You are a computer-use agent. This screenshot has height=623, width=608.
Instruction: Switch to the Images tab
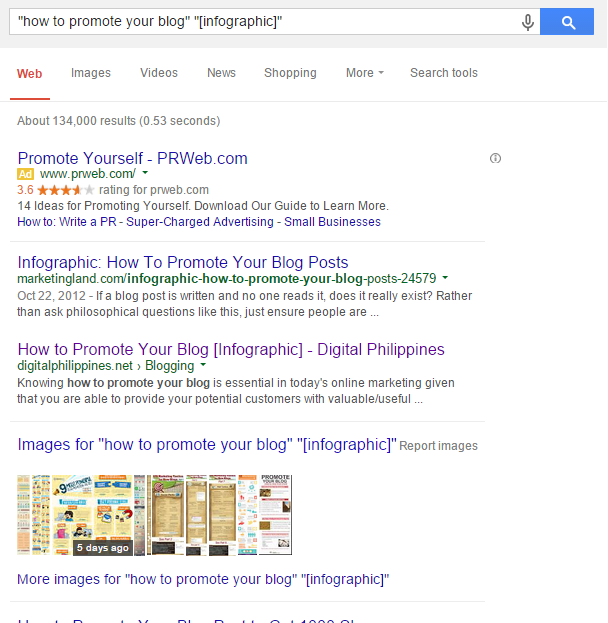[x=91, y=73]
